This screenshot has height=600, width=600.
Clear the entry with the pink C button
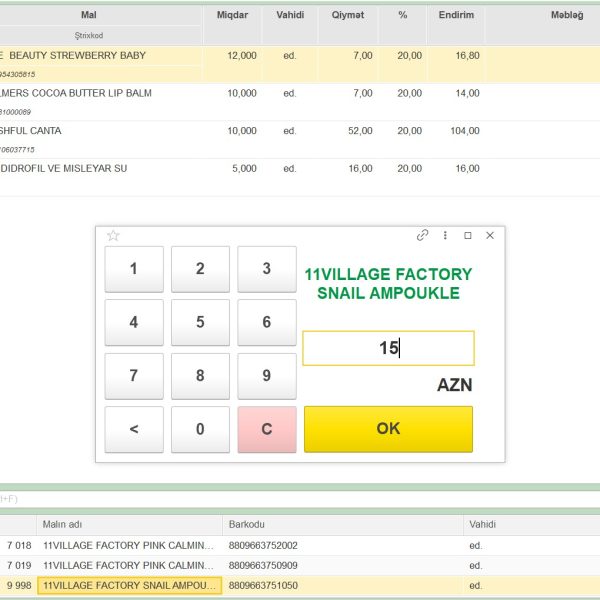[x=267, y=429]
